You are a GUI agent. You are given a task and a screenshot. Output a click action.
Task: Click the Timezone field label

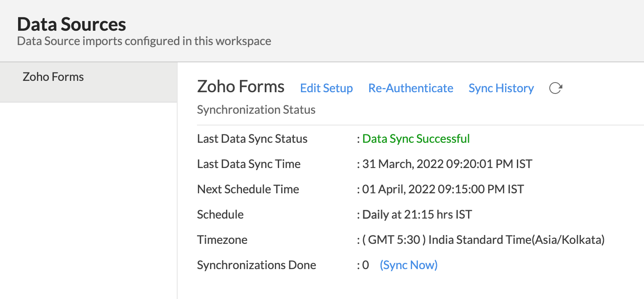222,240
